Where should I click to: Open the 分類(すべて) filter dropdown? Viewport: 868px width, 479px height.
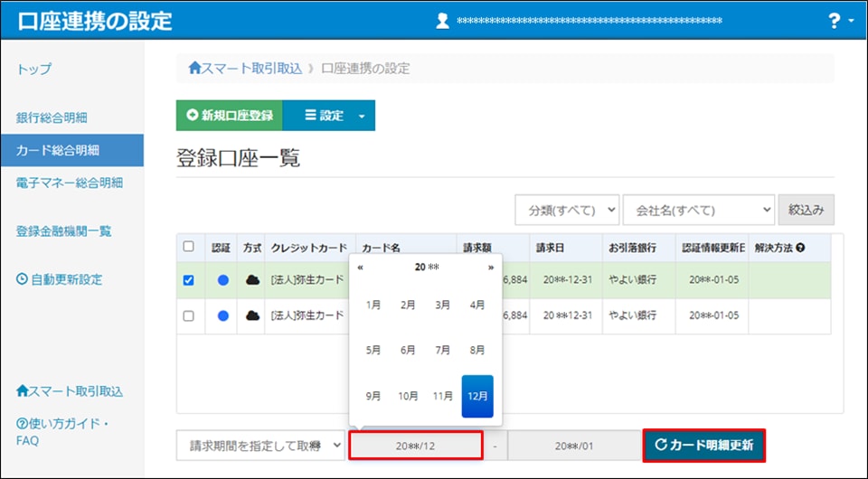567,210
